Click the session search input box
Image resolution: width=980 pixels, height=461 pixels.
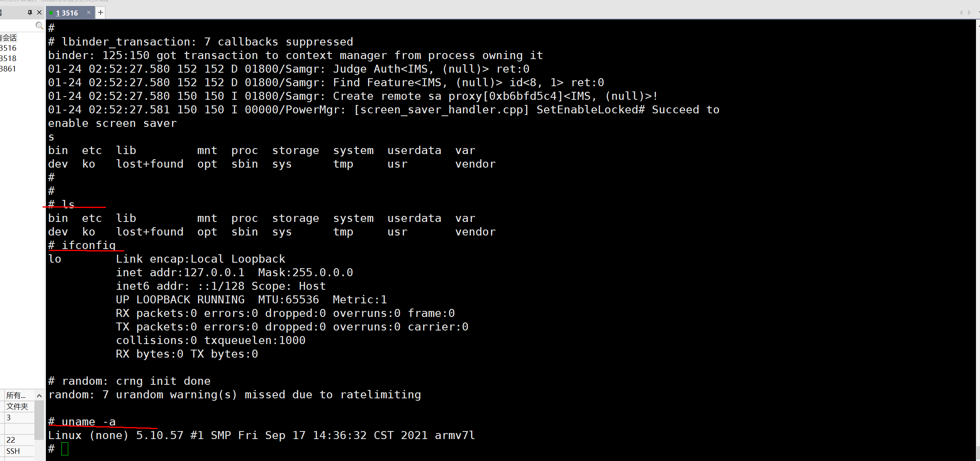click(20, 26)
